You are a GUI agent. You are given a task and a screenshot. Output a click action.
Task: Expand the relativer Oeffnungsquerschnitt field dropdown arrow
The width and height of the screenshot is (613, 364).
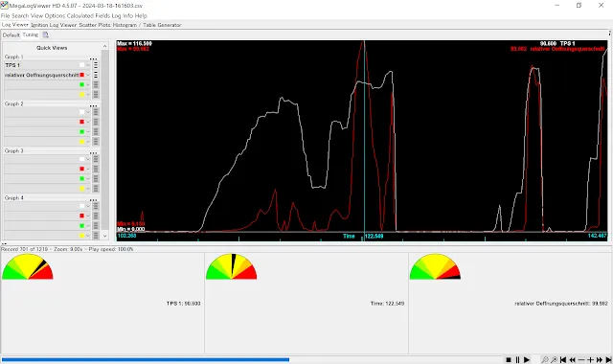[x=88, y=75]
